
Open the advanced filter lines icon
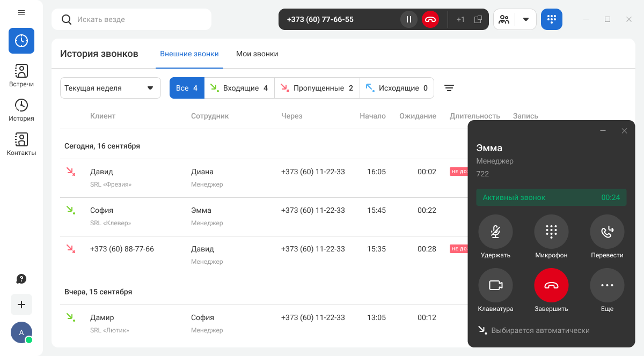[449, 88]
